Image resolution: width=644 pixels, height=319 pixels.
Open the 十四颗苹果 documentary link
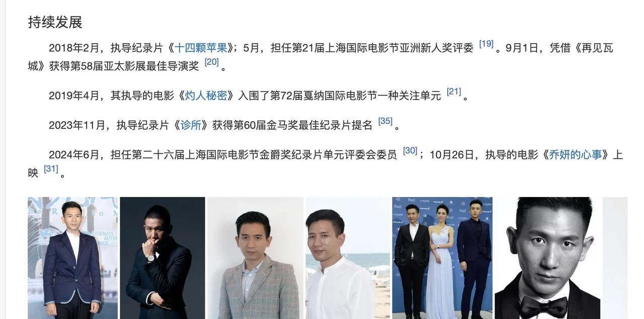point(201,48)
